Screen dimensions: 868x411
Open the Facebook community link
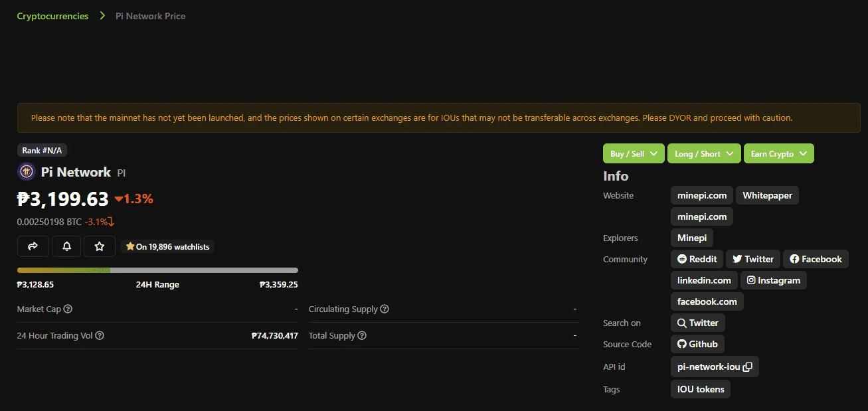pyautogui.click(x=816, y=259)
